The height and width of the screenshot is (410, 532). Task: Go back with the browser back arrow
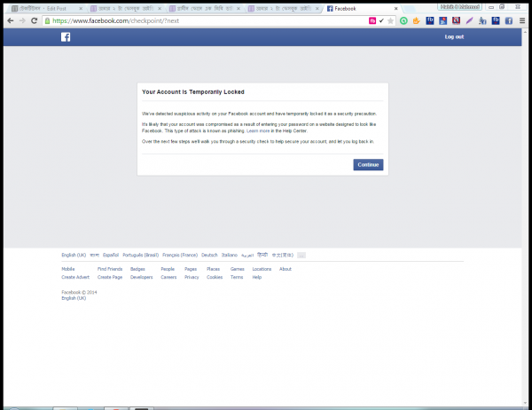click(11, 20)
